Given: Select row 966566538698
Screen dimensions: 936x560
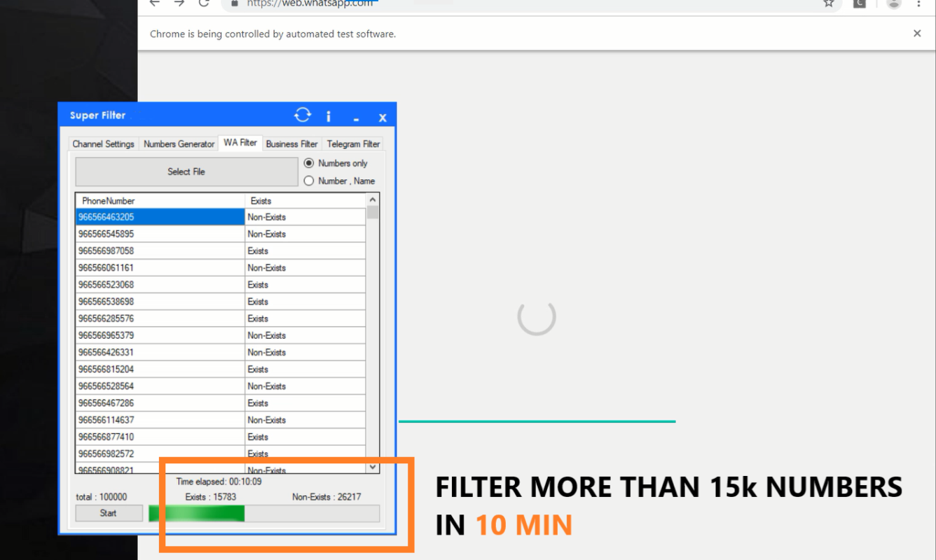Looking at the screenshot, I should (x=221, y=302).
